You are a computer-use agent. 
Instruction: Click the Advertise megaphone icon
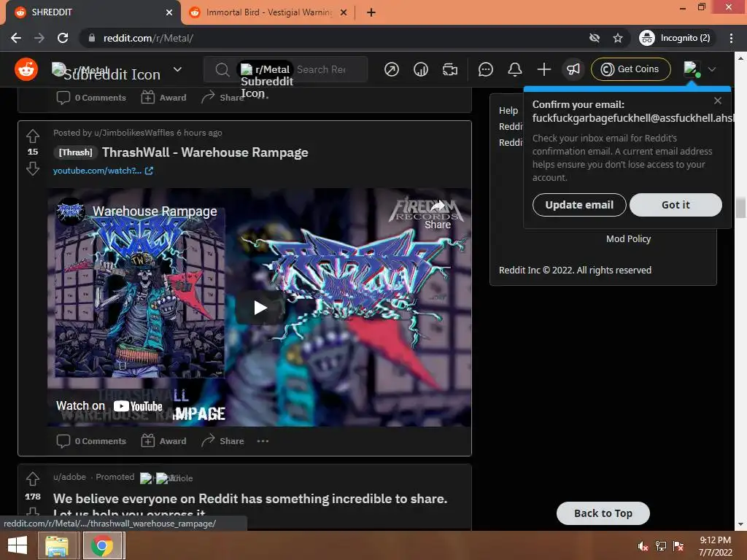[573, 69]
